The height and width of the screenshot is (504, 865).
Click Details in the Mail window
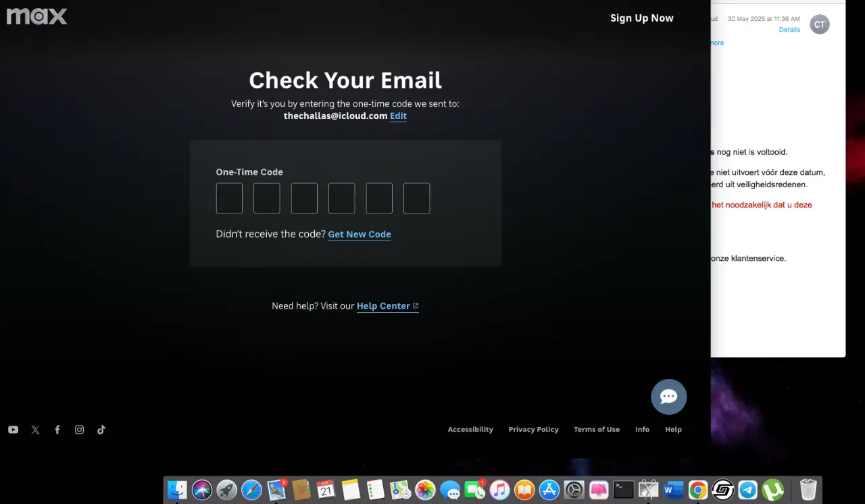coord(789,30)
